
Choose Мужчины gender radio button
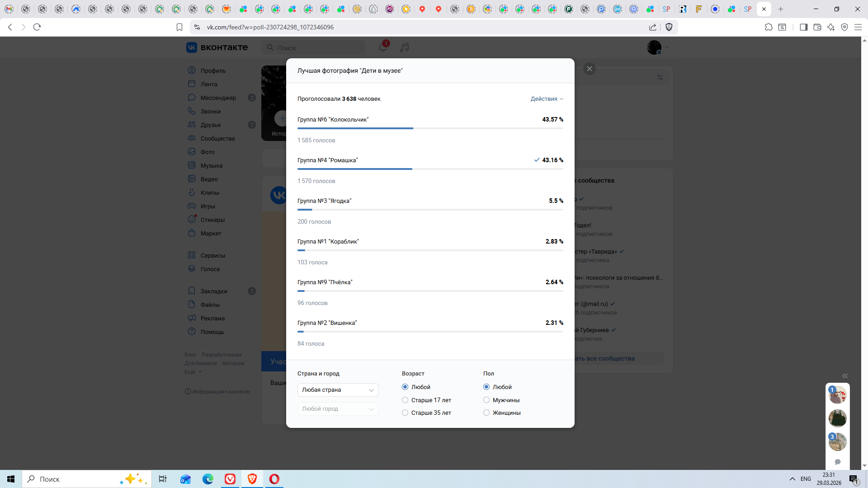coord(486,400)
